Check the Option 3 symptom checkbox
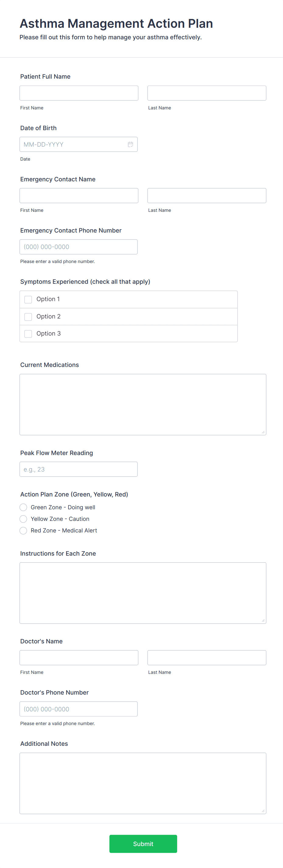283x868 pixels. (x=28, y=334)
